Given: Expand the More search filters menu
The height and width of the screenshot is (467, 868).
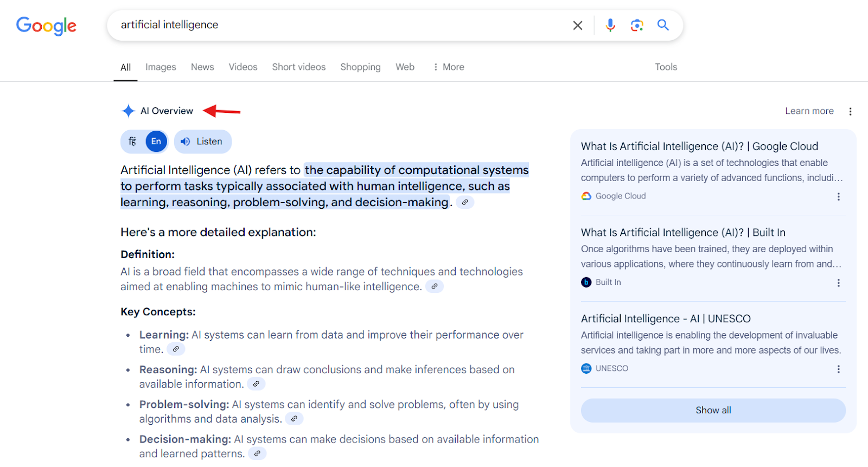Looking at the screenshot, I should coord(449,67).
